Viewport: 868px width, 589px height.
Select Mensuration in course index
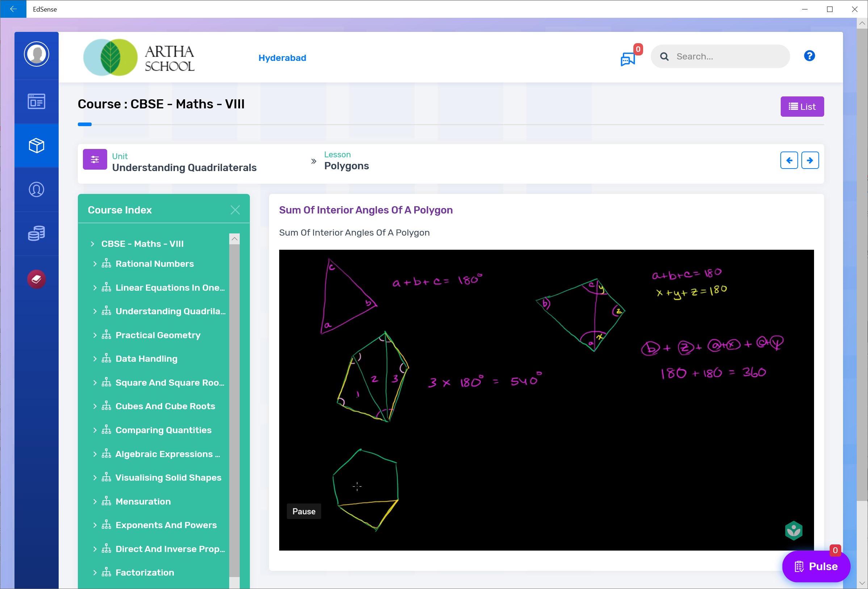pyautogui.click(x=143, y=502)
